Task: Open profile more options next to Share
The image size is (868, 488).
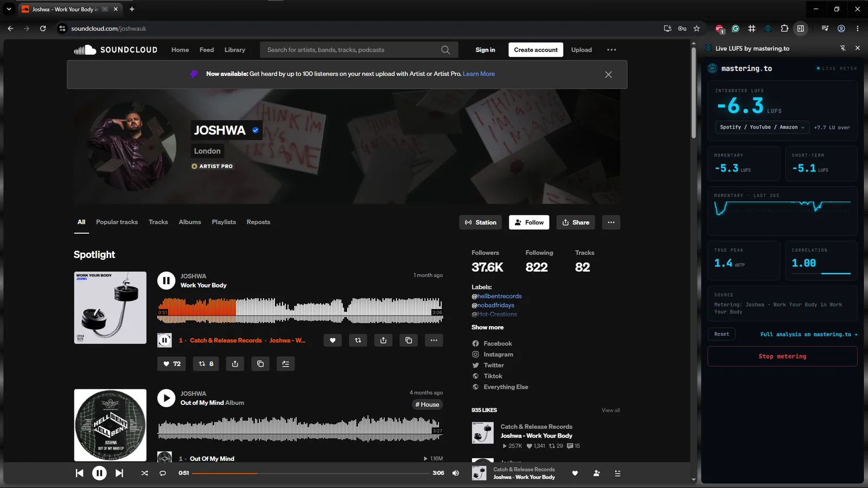Action: click(611, 222)
